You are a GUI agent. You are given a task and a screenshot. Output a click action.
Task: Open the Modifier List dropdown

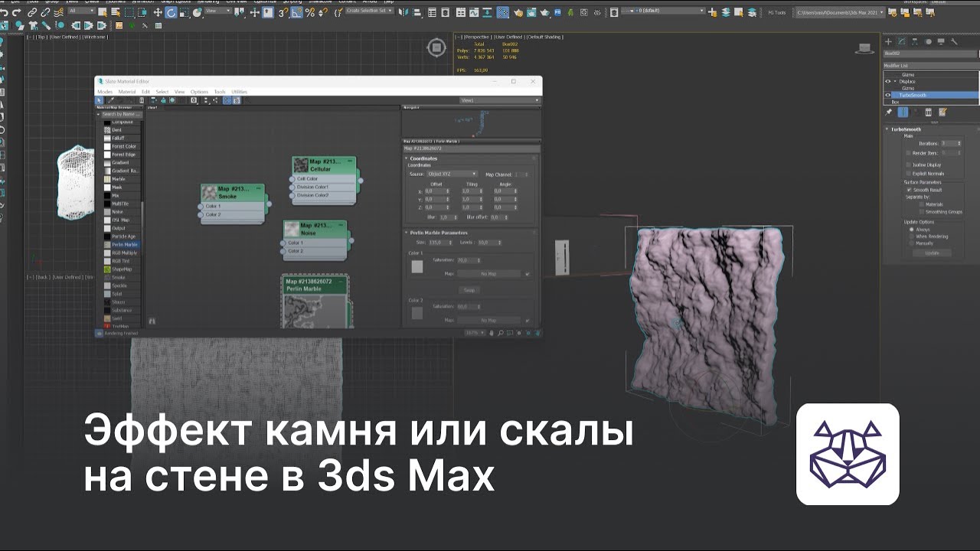click(931, 66)
